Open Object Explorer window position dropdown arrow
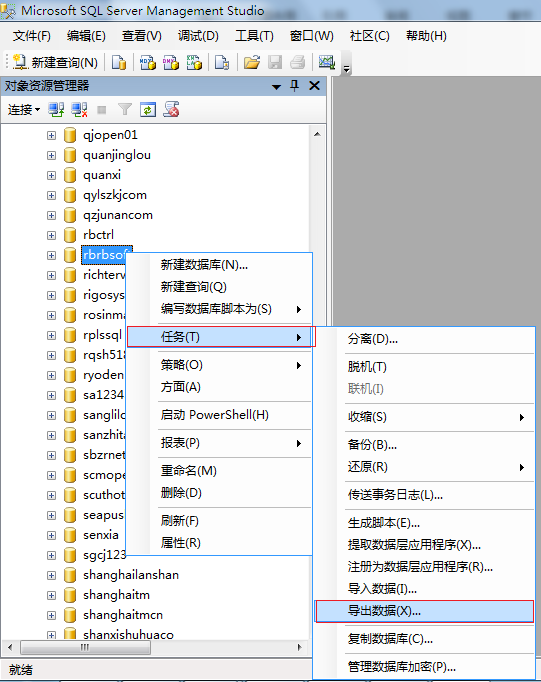The height and width of the screenshot is (682, 541). pos(276,87)
